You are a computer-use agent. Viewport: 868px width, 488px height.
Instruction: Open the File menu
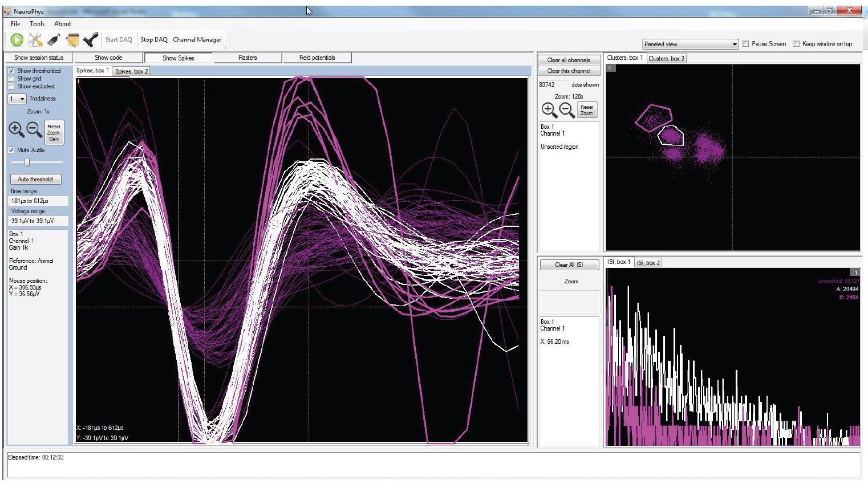(15, 24)
